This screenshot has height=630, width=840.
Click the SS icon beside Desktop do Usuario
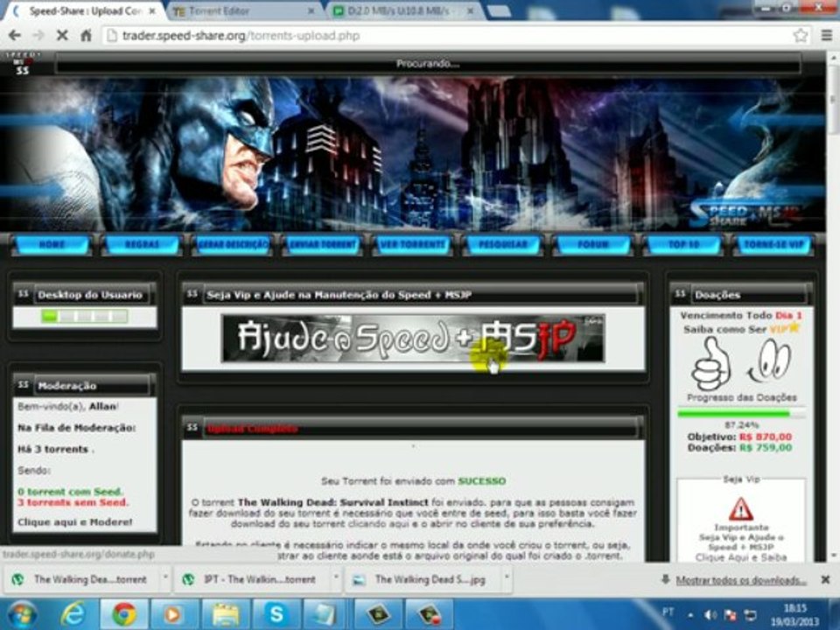pyautogui.click(x=23, y=294)
